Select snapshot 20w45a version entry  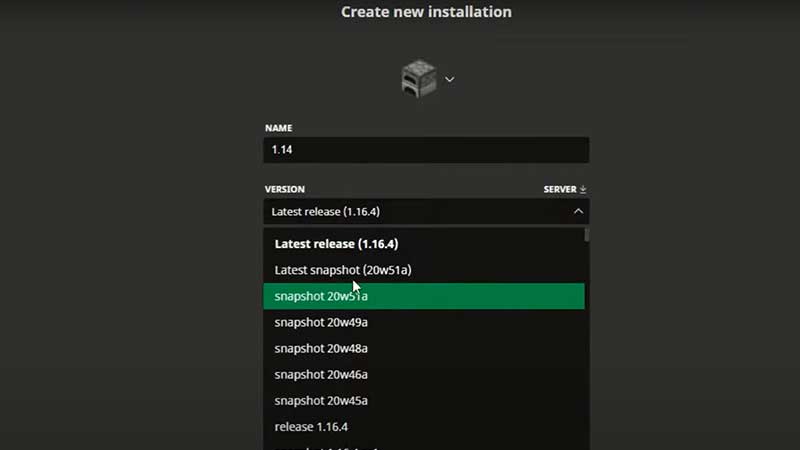[x=321, y=400]
